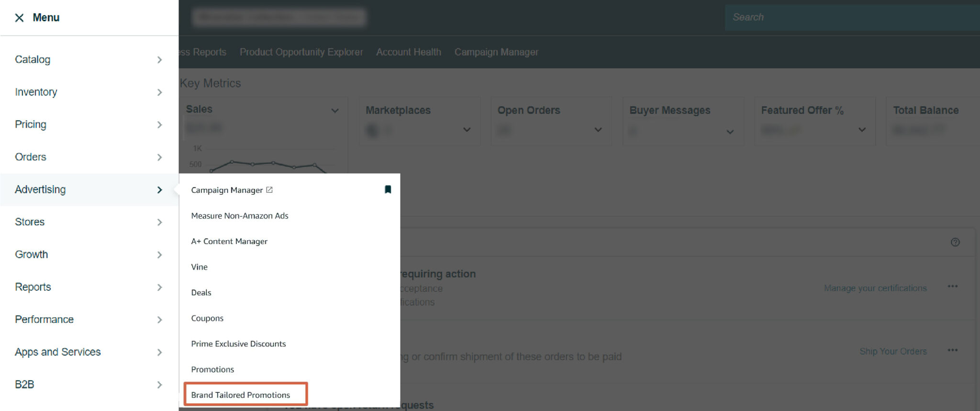
Task: Open A+ Content Manager submenu item
Action: coord(229,241)
